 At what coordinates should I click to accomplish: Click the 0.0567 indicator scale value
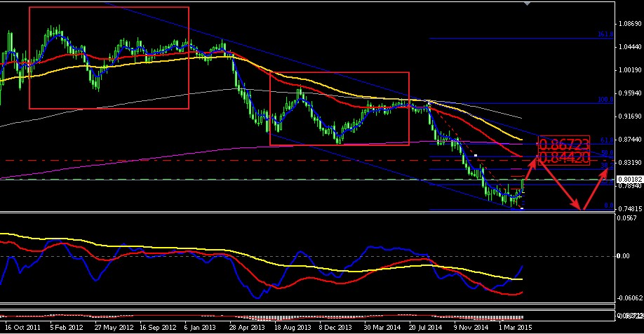627,218
